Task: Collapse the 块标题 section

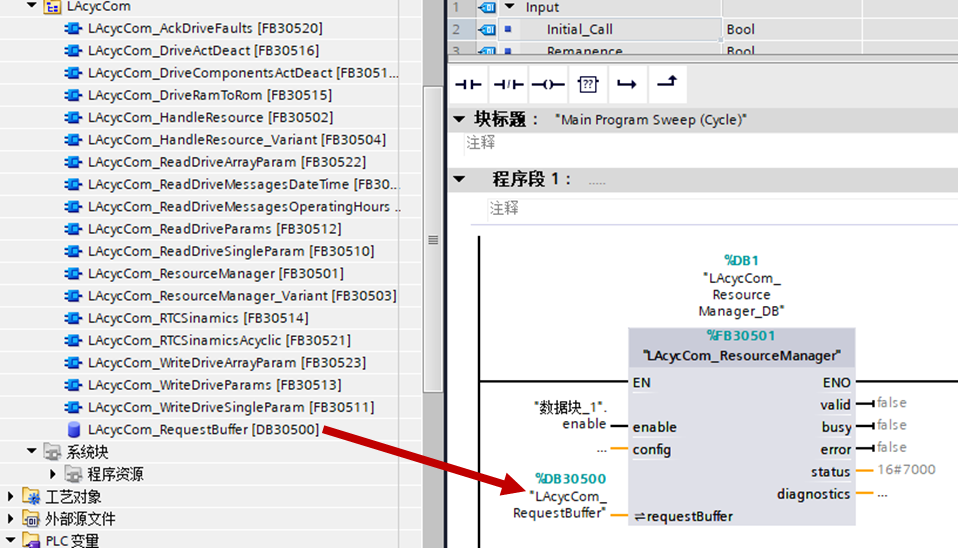Action: (459, 119)
